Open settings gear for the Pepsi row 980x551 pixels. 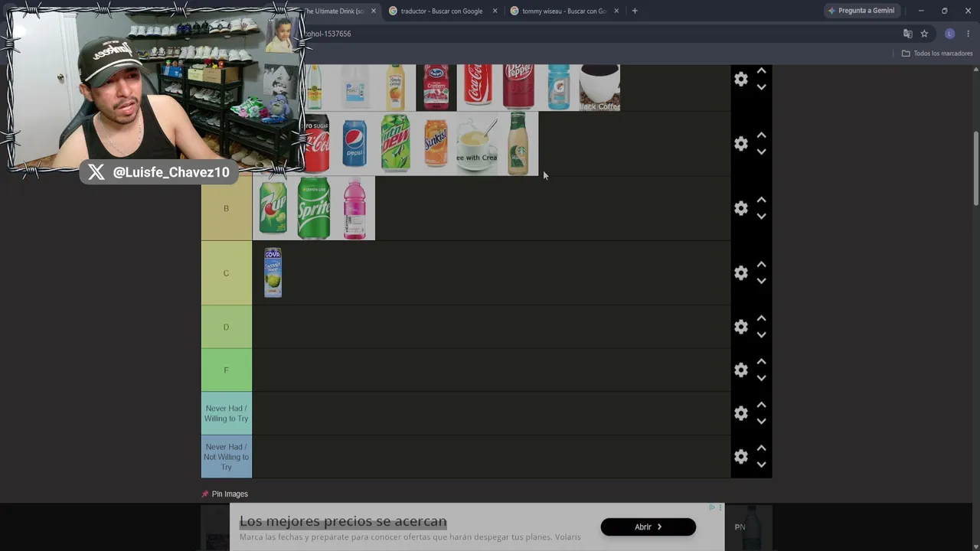pos(740,144)
